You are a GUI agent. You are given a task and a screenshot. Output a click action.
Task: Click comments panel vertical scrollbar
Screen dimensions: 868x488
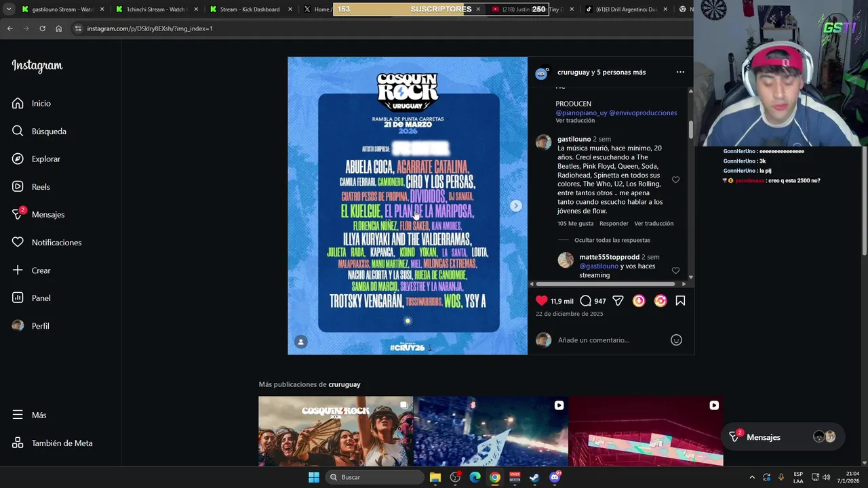click(691, 129)
